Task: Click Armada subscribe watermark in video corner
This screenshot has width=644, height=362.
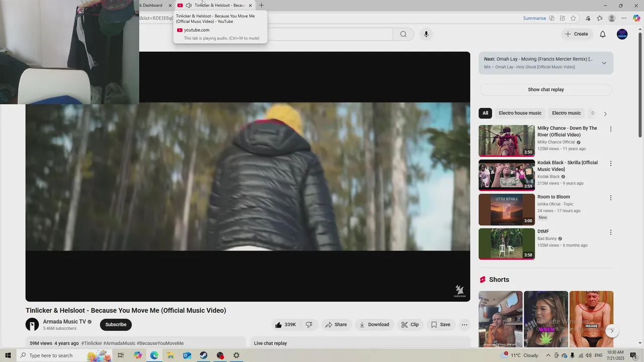Action: 459,291
